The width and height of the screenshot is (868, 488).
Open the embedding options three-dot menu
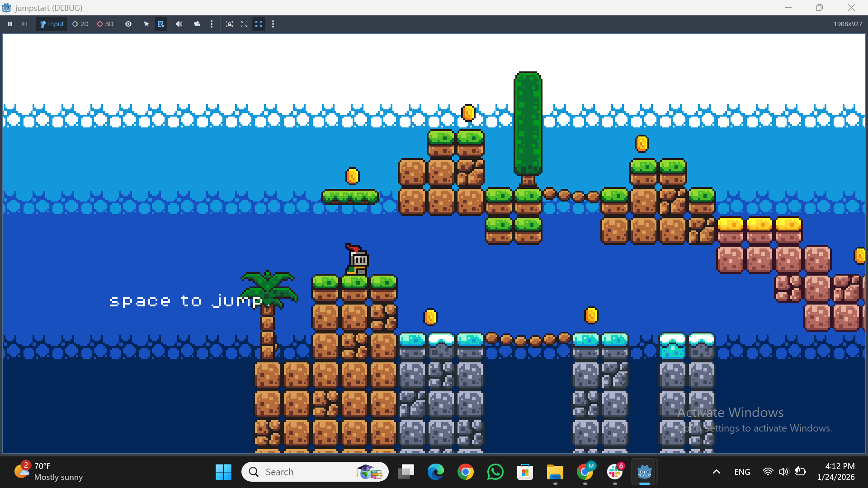click(273, 24)
